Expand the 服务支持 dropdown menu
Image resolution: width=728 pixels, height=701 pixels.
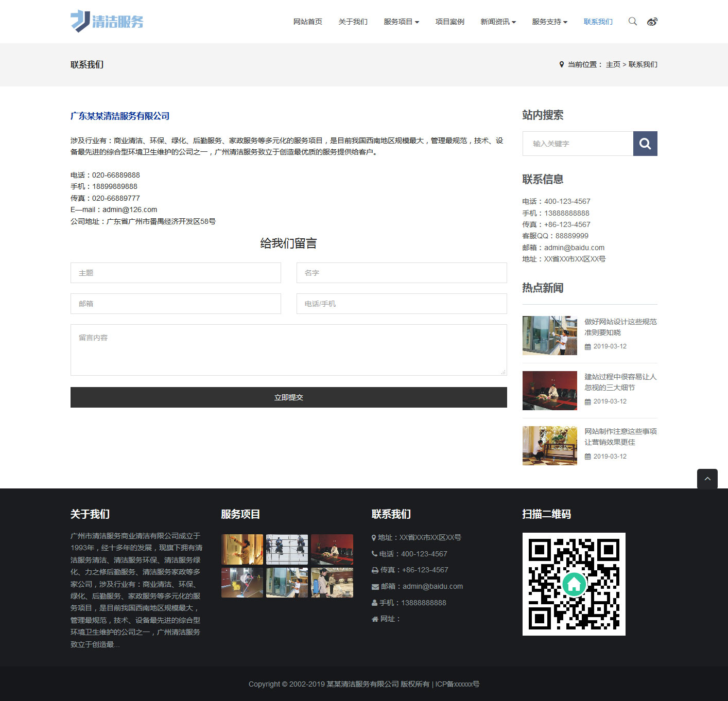tap(549, 22)
